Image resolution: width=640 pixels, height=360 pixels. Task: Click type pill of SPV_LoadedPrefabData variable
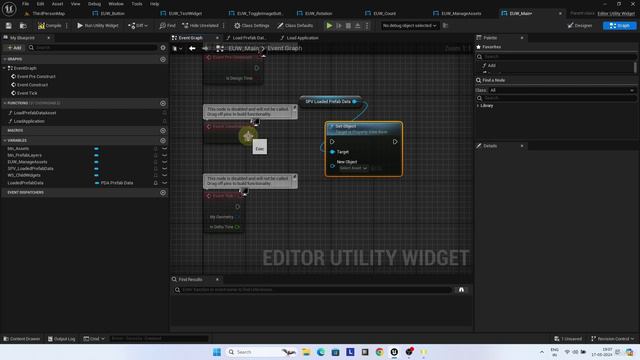96,169
